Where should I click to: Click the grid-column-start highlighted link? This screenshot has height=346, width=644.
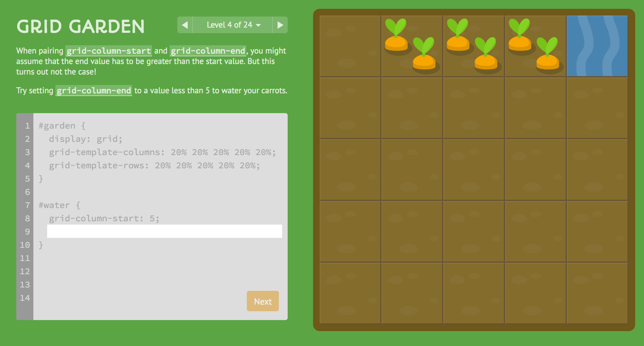(109, 50)
